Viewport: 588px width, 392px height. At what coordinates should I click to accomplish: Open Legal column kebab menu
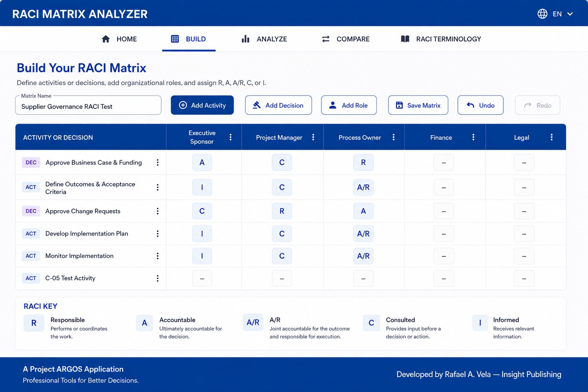pyautogui.click(x=552, y=137)
